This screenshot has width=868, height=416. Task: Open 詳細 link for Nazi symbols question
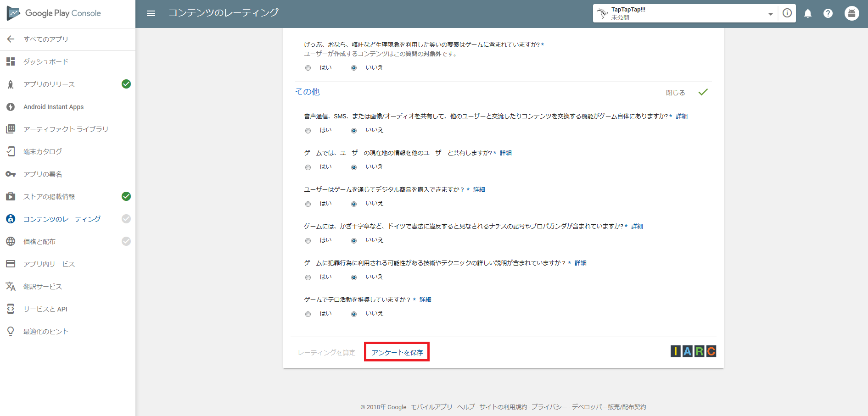637,226
